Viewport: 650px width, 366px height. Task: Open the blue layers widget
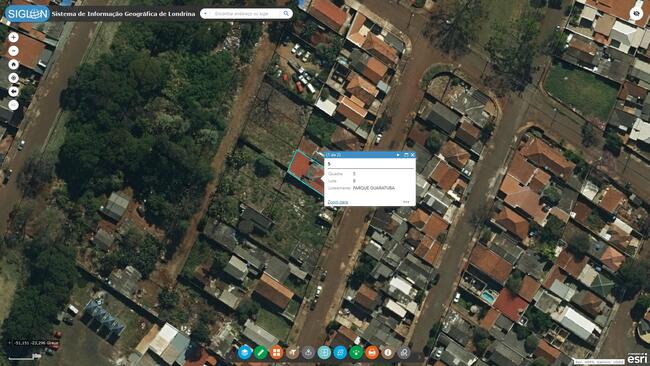click(245, 352)
